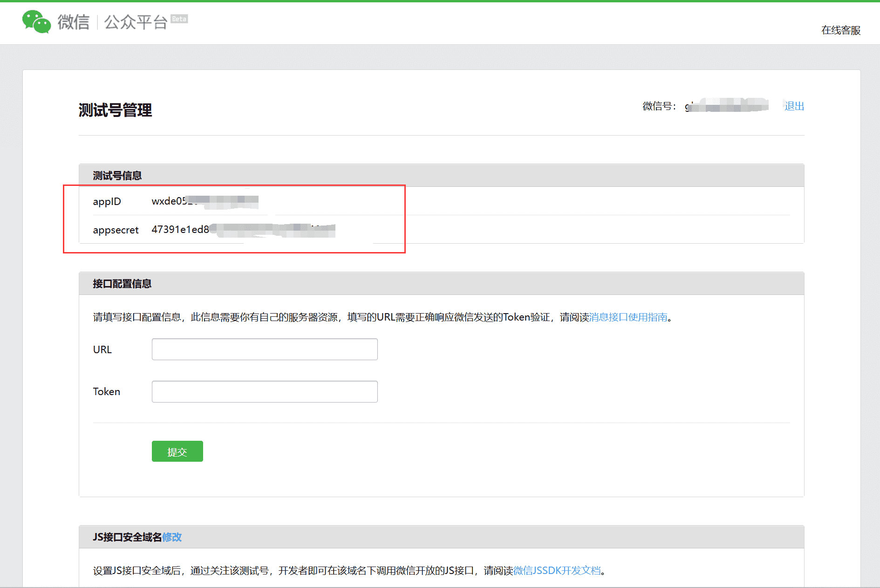Select the appsecret value text
880x588 pixels.
tap(242, 229)
